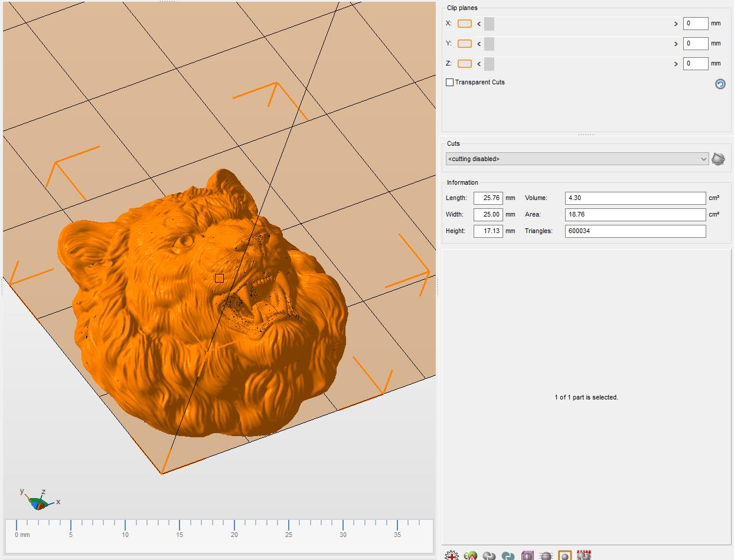
Task: Toggle the Y clip plane button
Action: point(465,44)
